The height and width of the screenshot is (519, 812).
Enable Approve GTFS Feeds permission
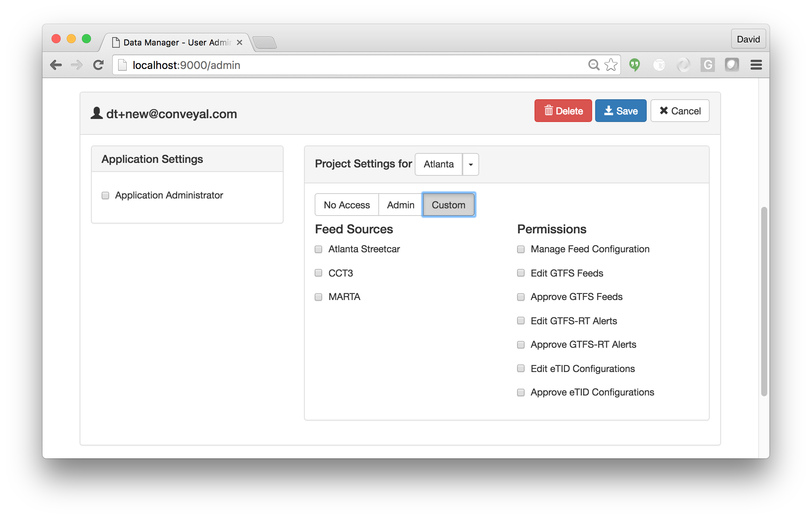(x=521, y=297)
